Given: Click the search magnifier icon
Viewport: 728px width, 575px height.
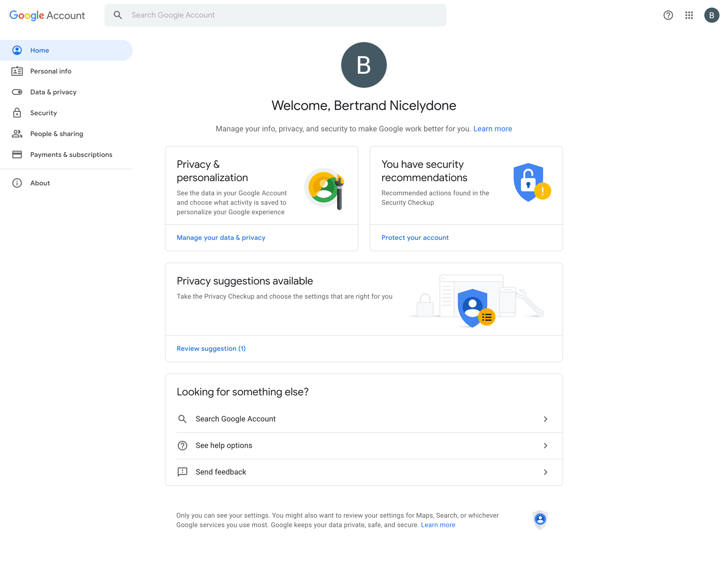Looking at the screenshot, I should (x=118, y=15).
